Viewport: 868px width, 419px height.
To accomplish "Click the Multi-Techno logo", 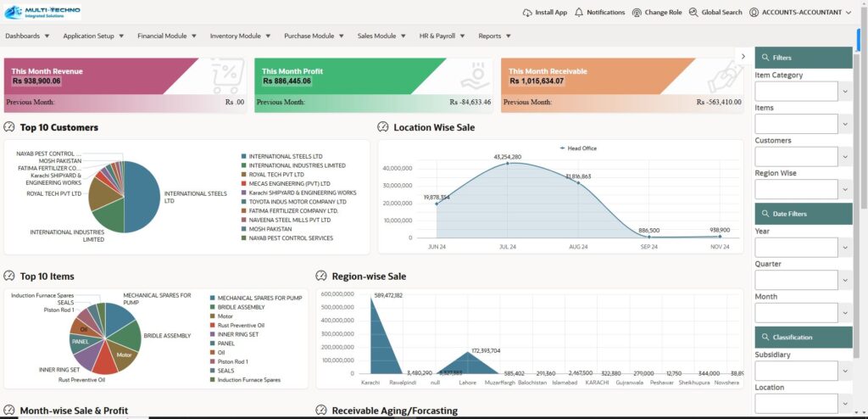I will (x=42, y=12).
